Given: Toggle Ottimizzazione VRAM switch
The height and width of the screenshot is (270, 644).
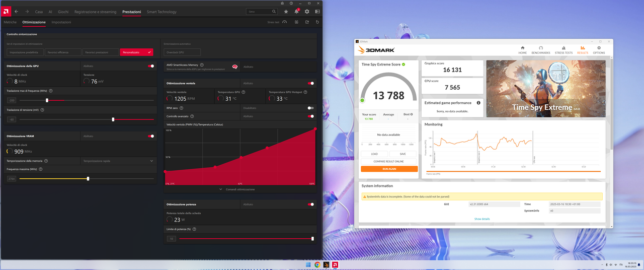Looking at the screenshot, I should pos(151,136).
